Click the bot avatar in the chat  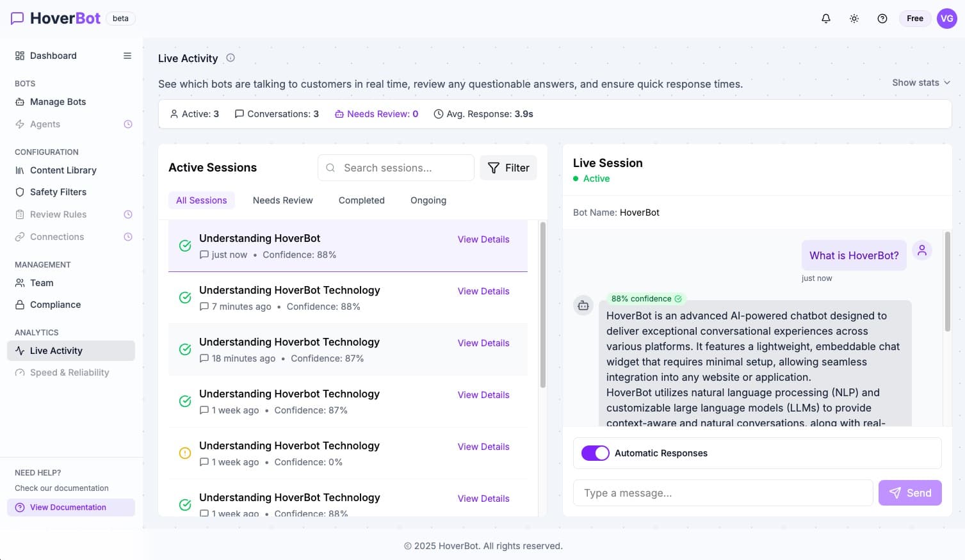click(x=583, y=305)
